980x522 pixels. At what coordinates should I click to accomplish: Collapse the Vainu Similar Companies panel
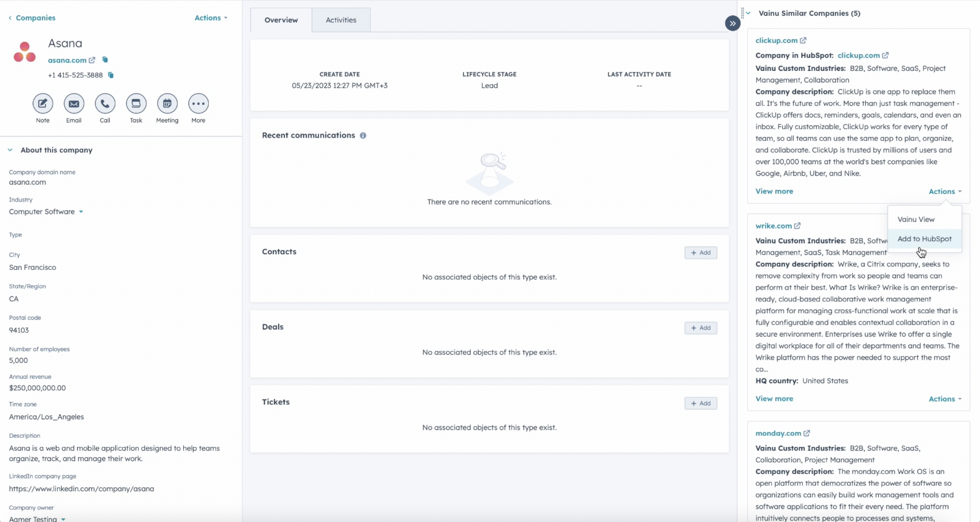pyautogui.click(x=748, y=13)
